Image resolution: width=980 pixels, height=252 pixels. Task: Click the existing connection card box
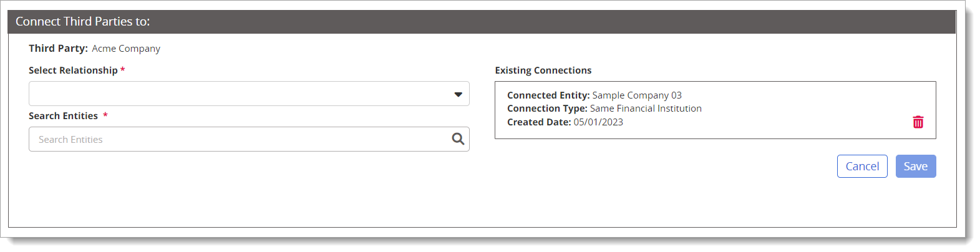716,110
